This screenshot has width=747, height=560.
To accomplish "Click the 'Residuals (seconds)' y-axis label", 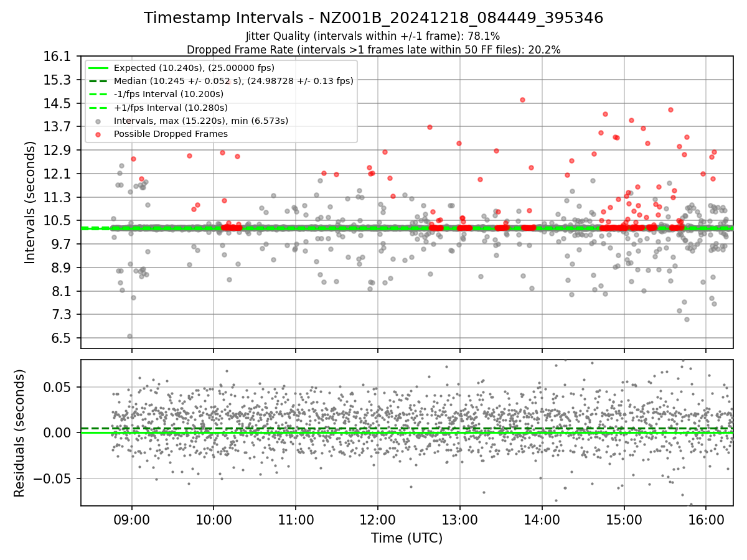I will click(20, 433).
